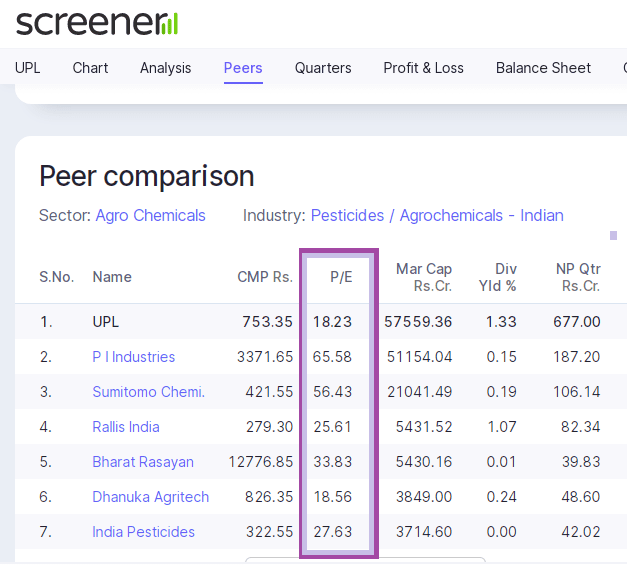Open Dhanuka Agritech company link
Image resolution: width=627 pixels, height=565 pixels.
click(x=150, y=497)
